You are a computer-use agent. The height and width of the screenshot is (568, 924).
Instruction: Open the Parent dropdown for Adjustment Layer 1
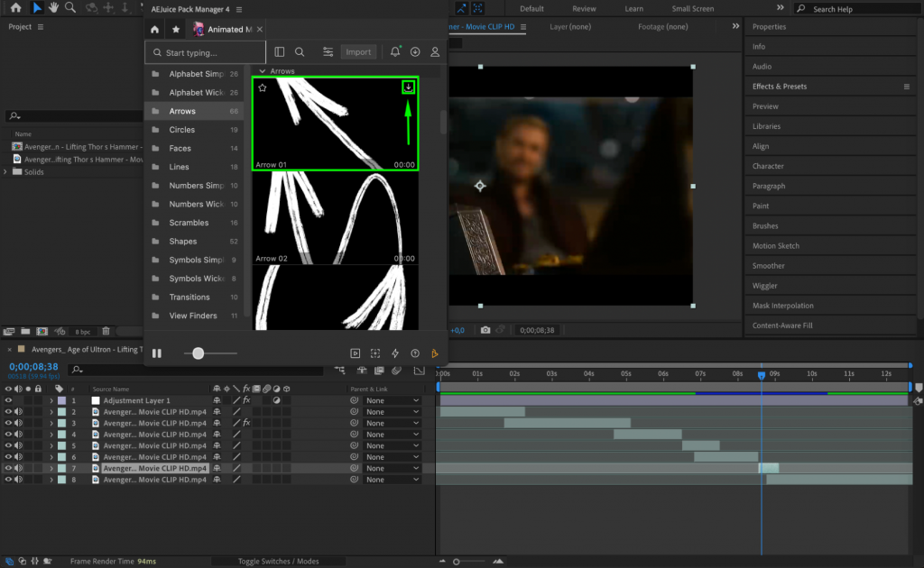coord(391,400)
